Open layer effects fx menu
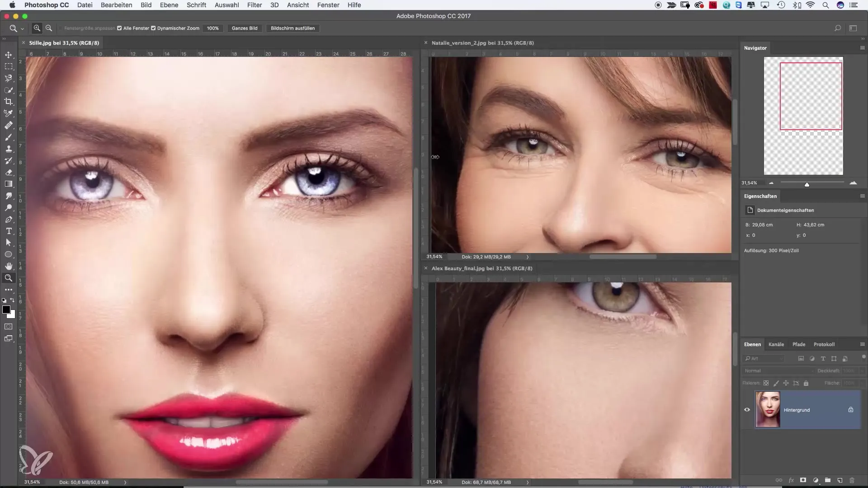This screenshot has height=488, width=868. click(x=791, y=480)
